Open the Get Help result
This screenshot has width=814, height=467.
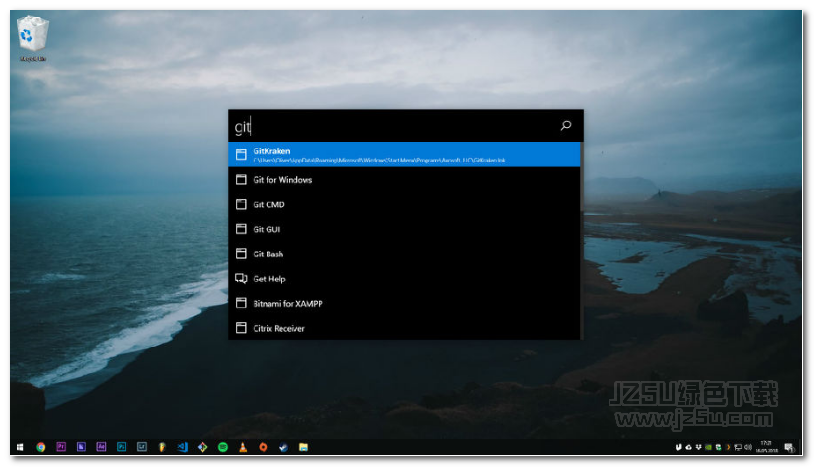pos(404,279)
